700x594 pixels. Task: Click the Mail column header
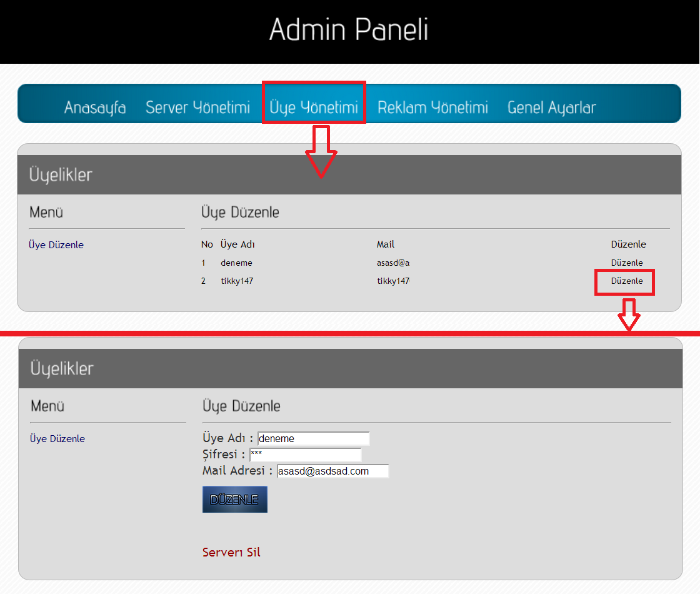(x=386, y=244)
